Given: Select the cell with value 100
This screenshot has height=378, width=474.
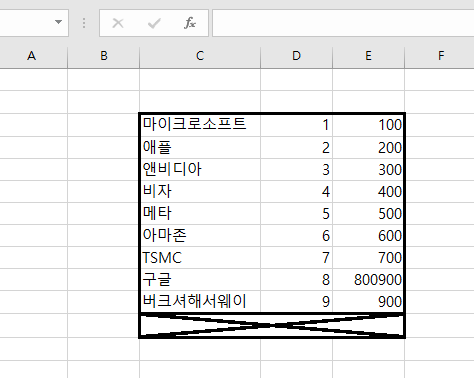Looking at the screenshot, I should pos(368,125).
